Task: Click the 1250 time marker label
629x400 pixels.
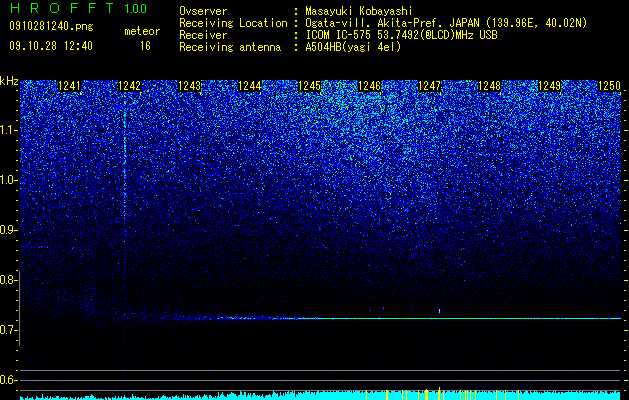Action: pyautogui.click(x=610, y=86)
